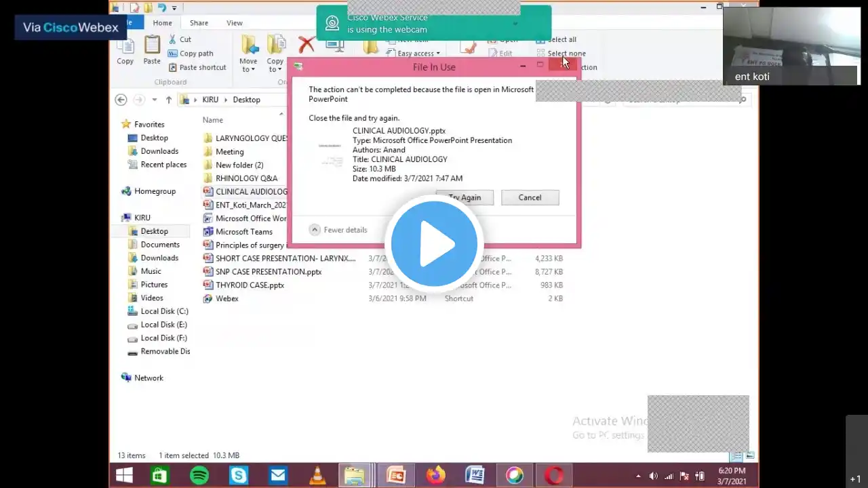Open the recent locations dropdown arrow

(x=154, y=100)
